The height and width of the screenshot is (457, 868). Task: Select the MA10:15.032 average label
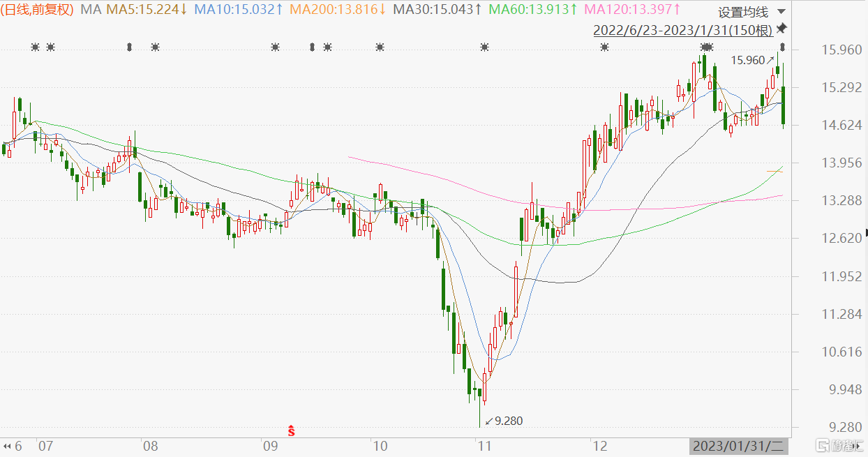pyautogui.click(x=239, y=10)
